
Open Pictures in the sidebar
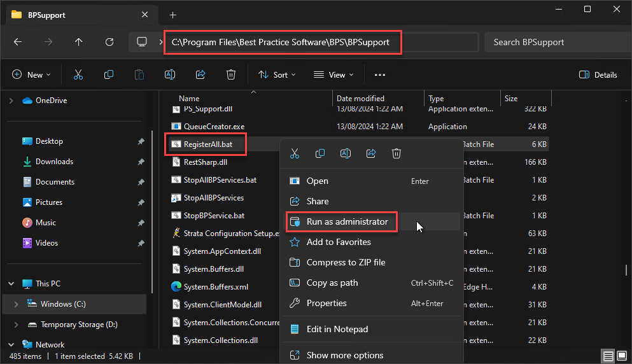49,202
